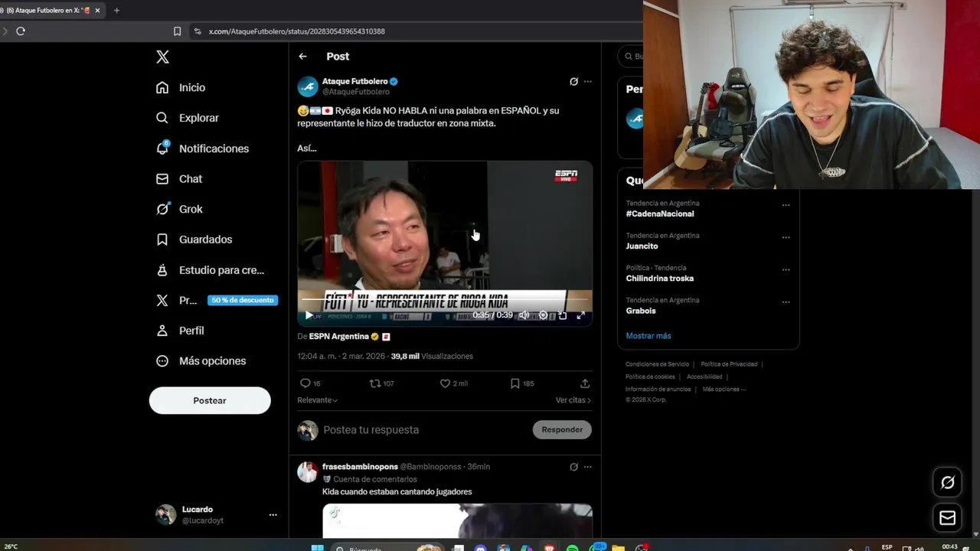Screen dimensions: 980x551
Task: Open Notificaciones from the sidebar
Action: click(x=202, y=148)
